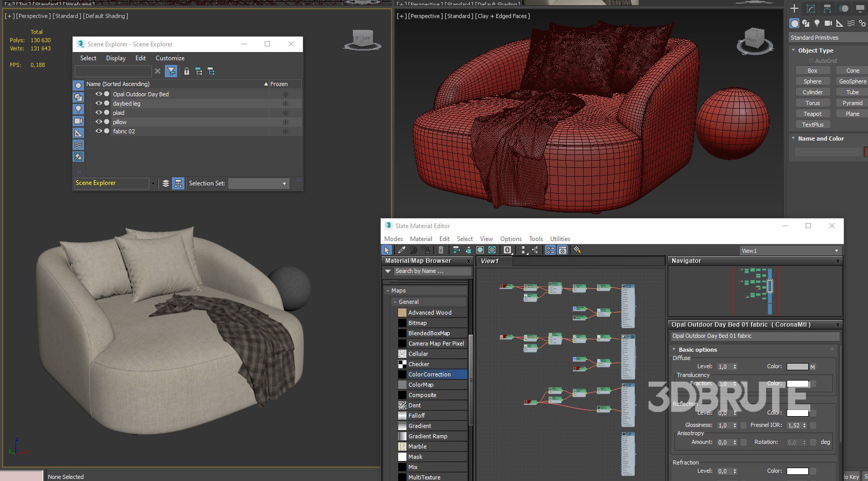Viewport: 868px width, 481px height.
Task: Open the Customize menu in Scene Explorer
Action: [x=170, y=58]
